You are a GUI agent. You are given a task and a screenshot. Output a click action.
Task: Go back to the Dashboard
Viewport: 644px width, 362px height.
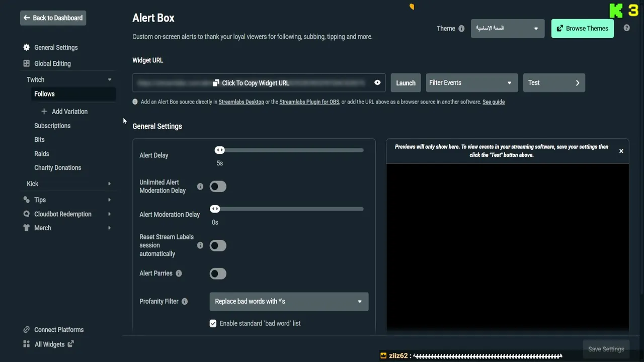click(53, 18)
